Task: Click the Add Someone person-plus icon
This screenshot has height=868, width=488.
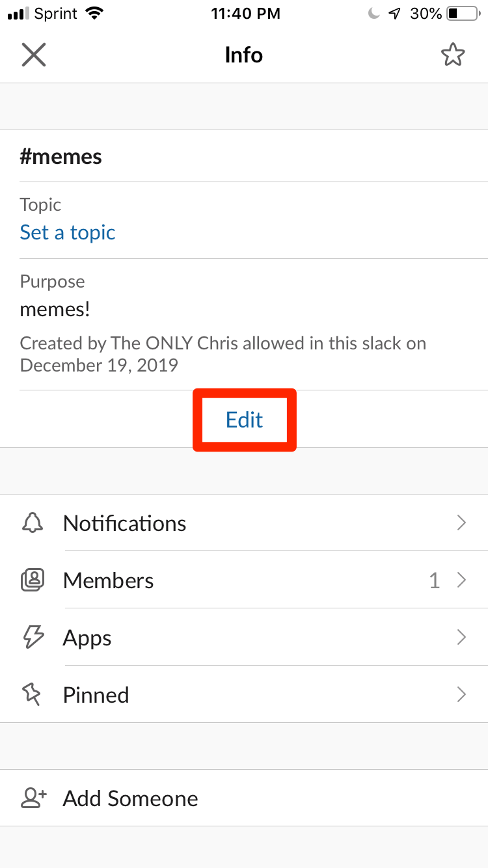Action: coord(33,798)
